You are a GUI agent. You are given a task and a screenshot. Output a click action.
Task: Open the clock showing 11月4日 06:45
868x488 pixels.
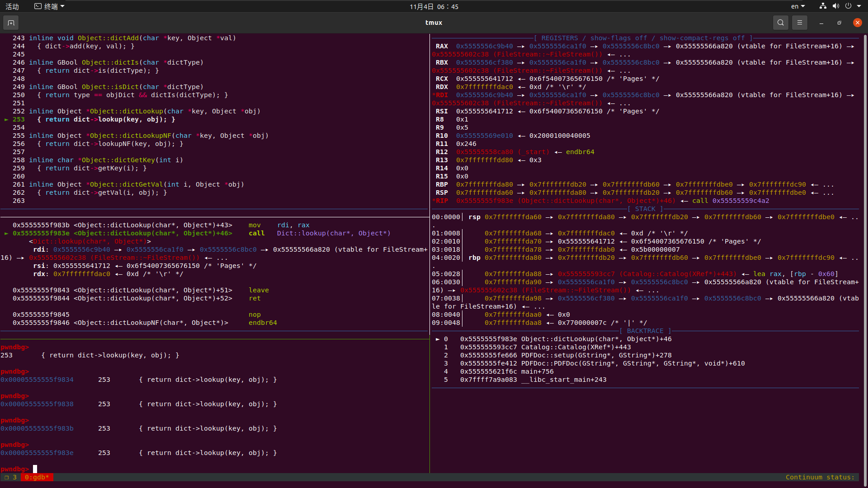pyautogui.click(x=434, y=6)
